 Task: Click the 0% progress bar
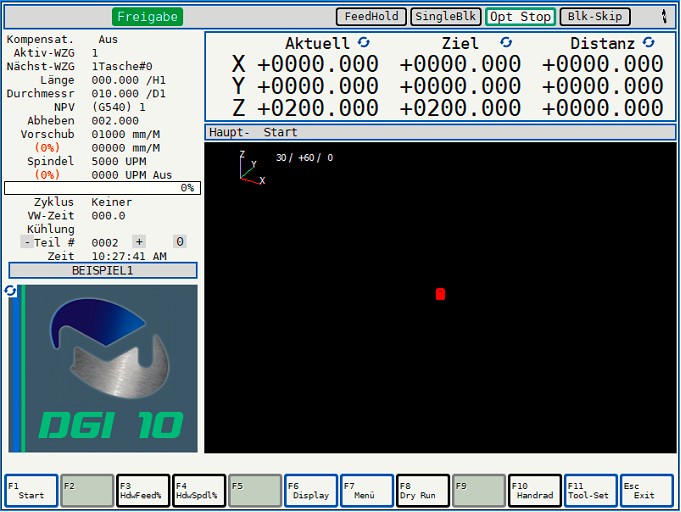(102, 188)
